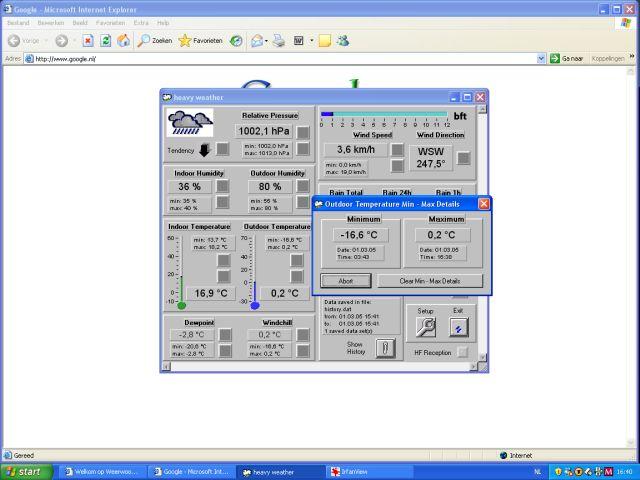Expand the address bar dropdown arrow
640x480 pixels.
coord(542,59)
